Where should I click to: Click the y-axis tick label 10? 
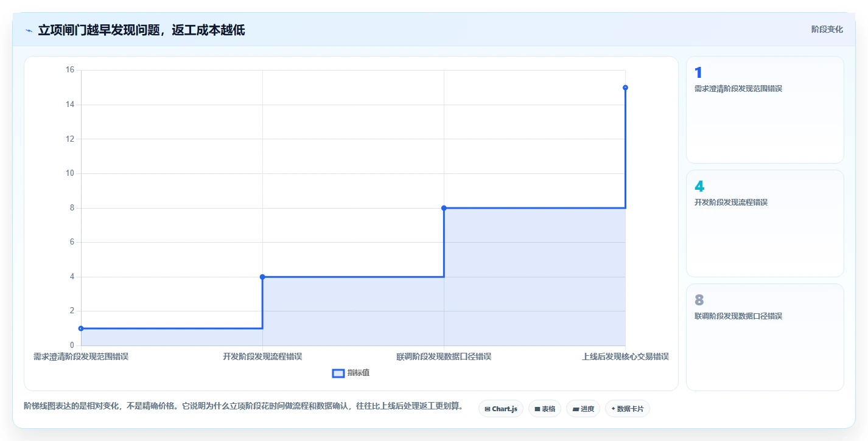click(69, 173)
